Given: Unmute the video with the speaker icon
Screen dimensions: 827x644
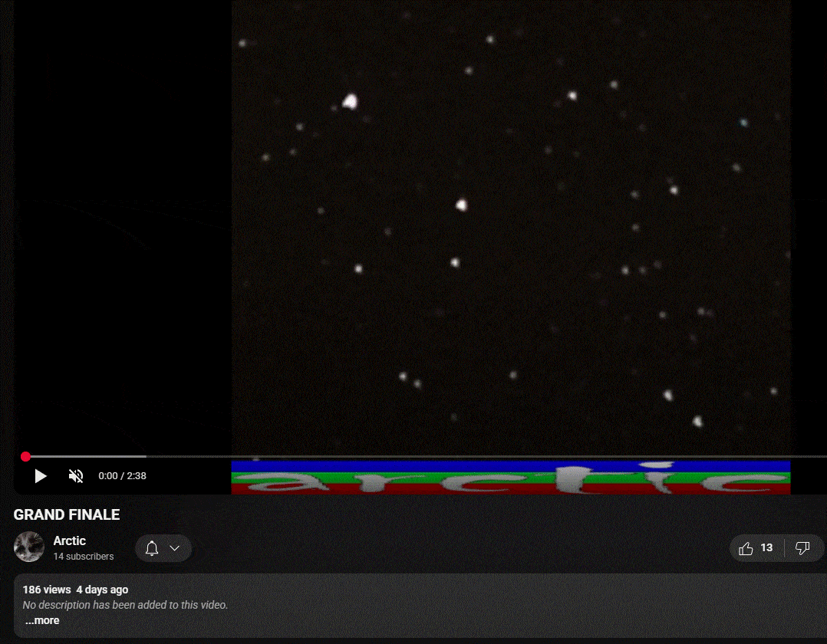Looking at the screenshot, I should tap(76, 476).
